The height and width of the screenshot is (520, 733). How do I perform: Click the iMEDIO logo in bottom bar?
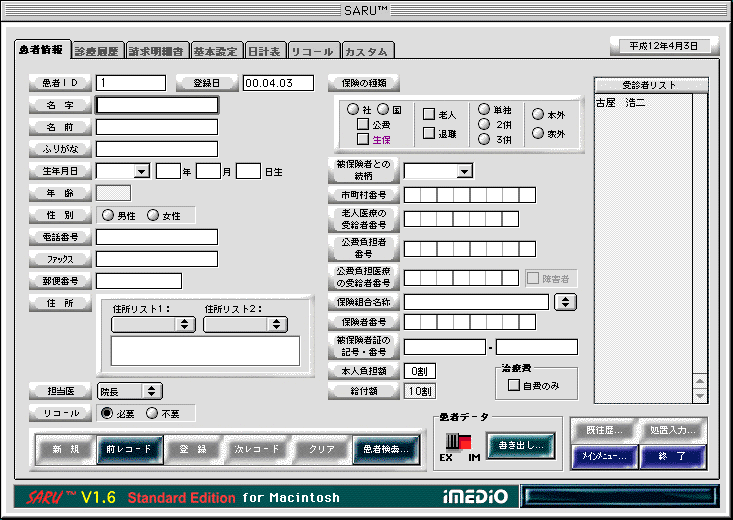pyautogui.click(x=475, y=496)
